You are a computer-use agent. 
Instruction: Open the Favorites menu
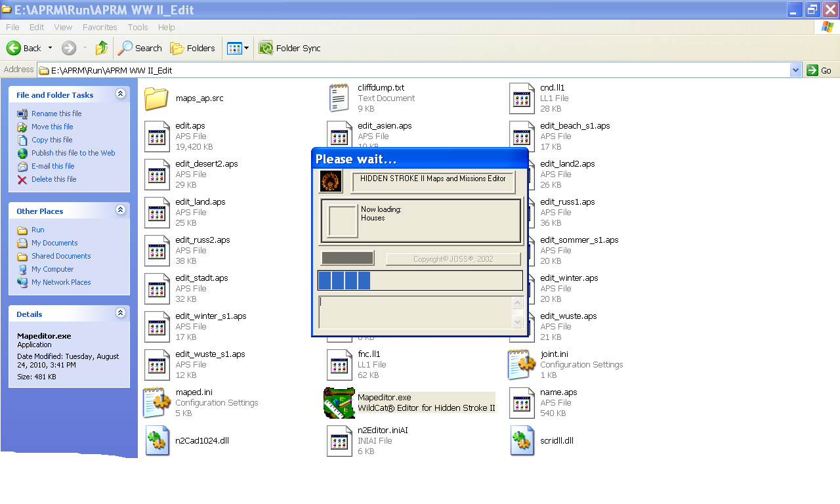click(100, 27)
